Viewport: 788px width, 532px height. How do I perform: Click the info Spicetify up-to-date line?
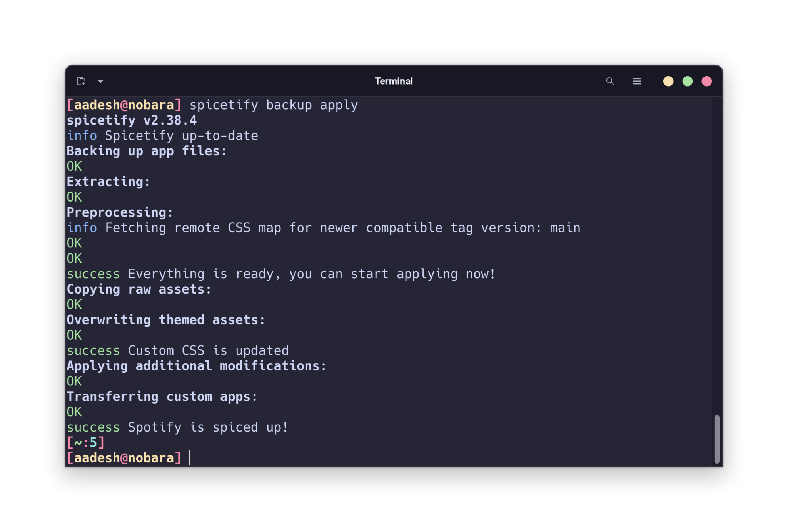(162, 135)
